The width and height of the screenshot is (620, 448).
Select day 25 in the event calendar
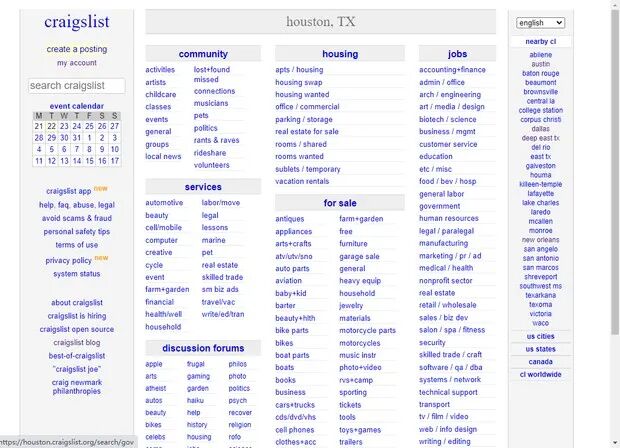(x=89, y=126)
